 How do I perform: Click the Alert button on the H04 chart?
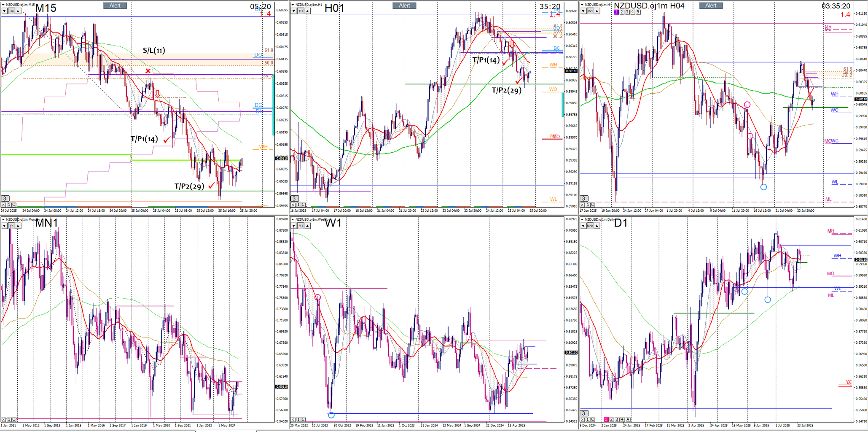coord(711,5)
